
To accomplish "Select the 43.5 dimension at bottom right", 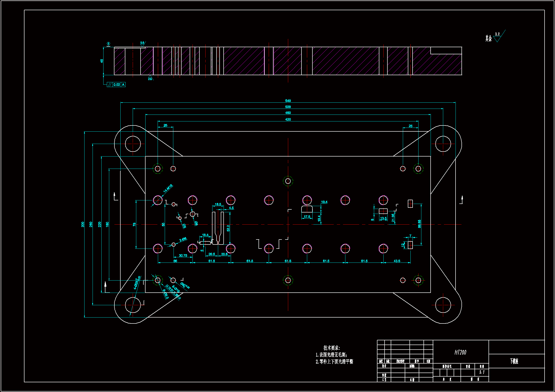I will (x=397, y=261).
